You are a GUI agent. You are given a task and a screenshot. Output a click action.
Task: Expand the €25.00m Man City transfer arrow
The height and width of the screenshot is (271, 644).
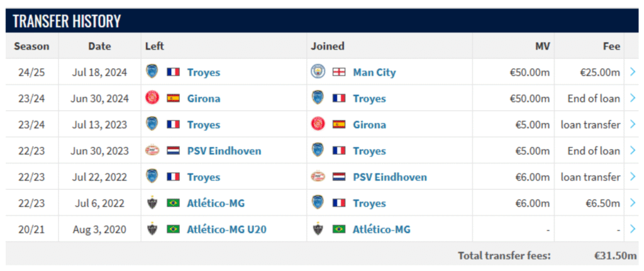point(633,72)
